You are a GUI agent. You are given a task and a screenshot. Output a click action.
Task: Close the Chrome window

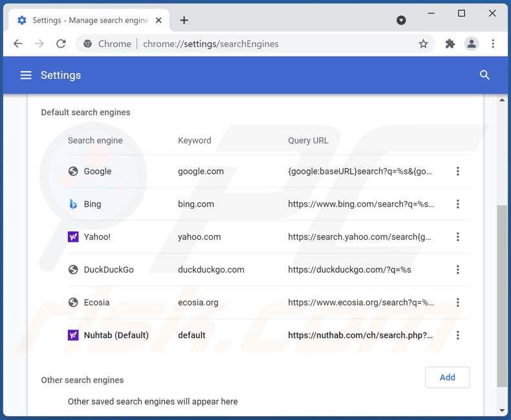492,14
